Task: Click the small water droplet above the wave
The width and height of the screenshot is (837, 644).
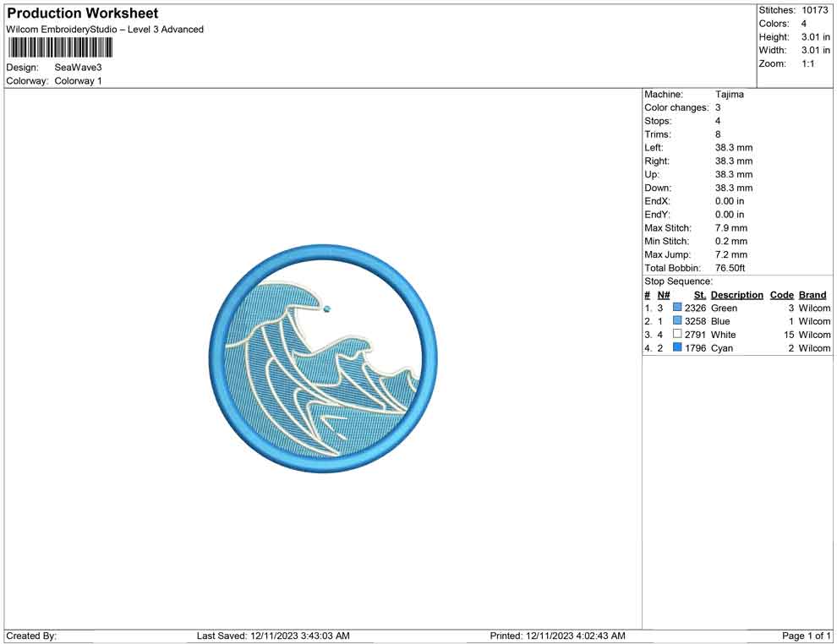Action: [327, 309]
